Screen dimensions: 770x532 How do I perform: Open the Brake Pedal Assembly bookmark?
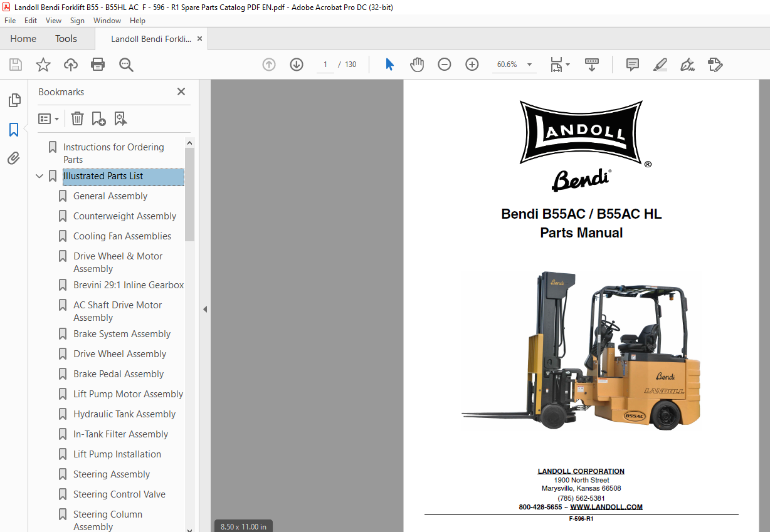(119, 374)
